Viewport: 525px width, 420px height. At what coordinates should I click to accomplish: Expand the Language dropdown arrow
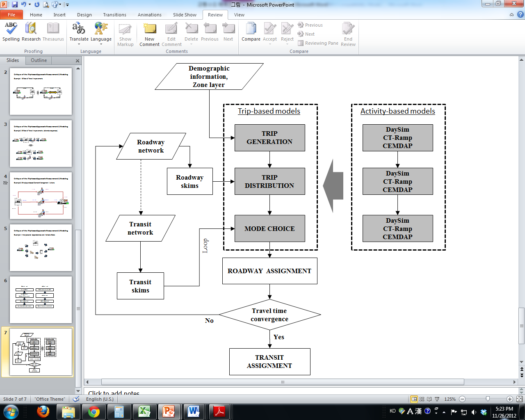[101, 44]
